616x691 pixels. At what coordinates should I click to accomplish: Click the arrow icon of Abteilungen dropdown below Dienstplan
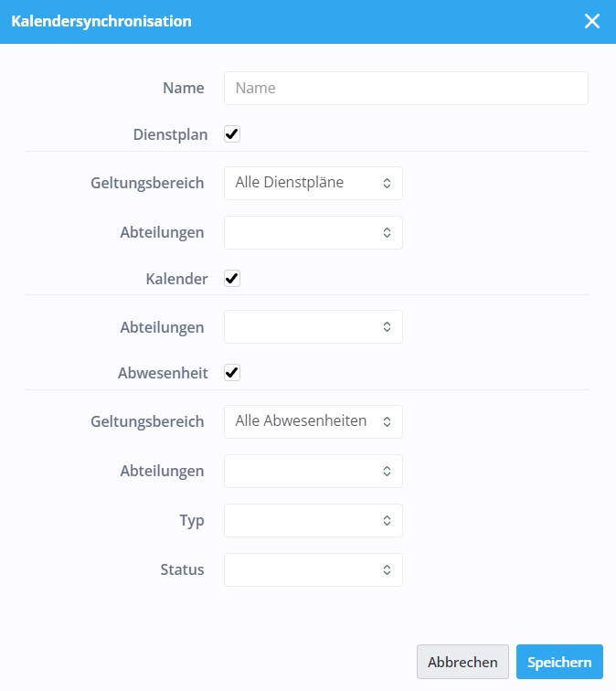(387, 233)
